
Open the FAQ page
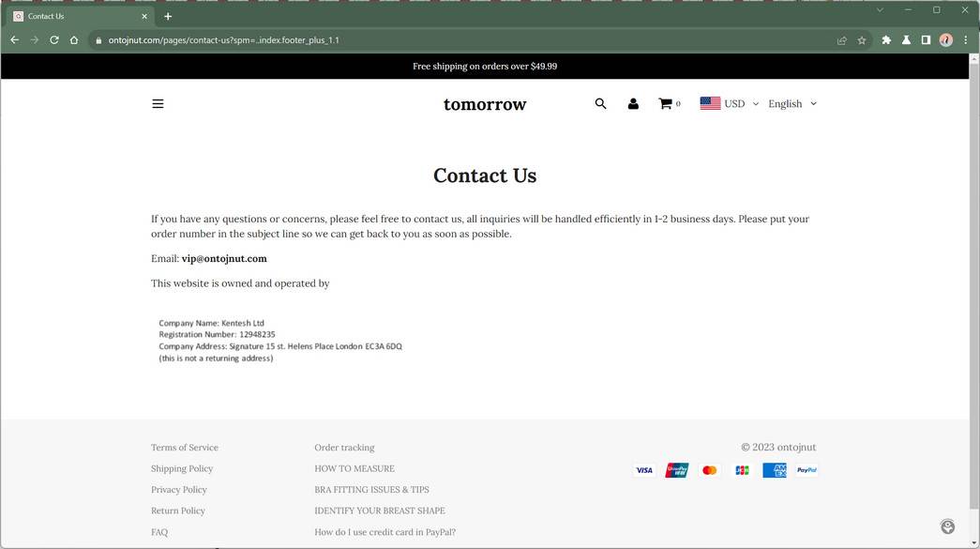[x=159, y=531]
